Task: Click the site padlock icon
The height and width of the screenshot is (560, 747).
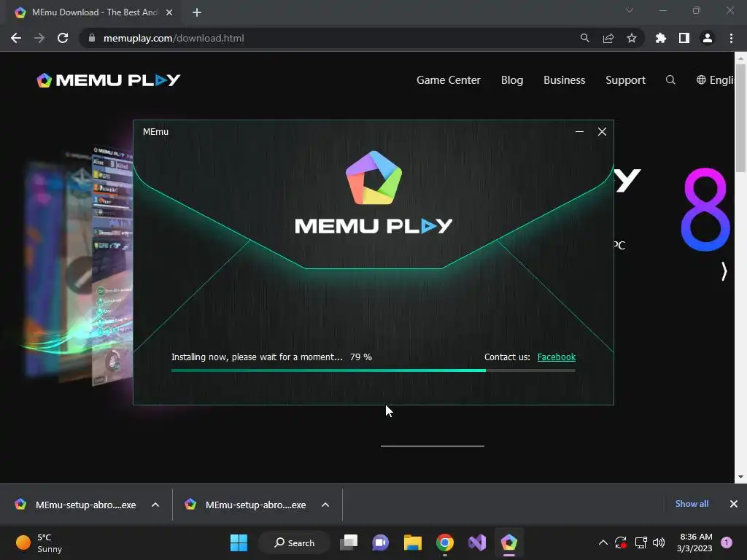Action: [92, 38]
